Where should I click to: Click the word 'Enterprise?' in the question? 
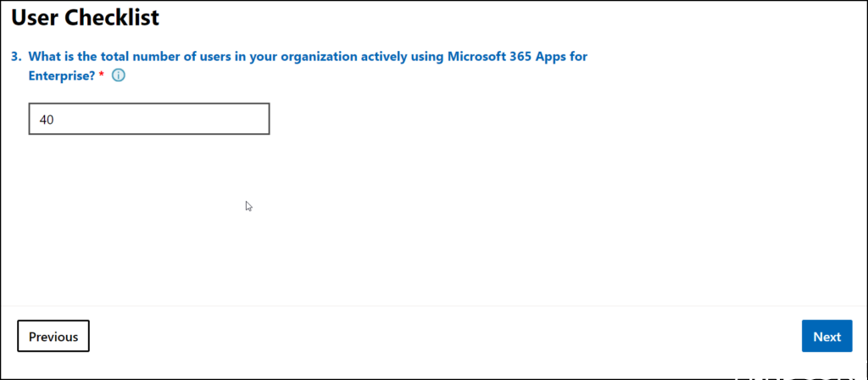click(61, 75)
